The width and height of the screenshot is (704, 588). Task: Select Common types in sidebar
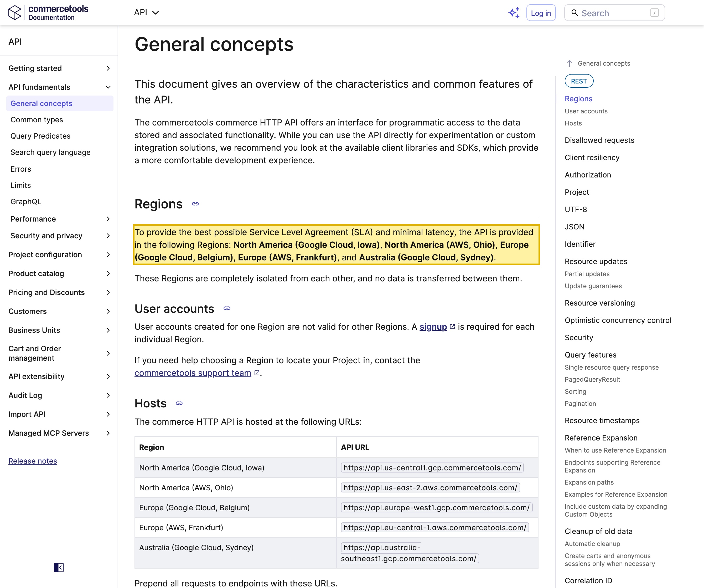37,120
